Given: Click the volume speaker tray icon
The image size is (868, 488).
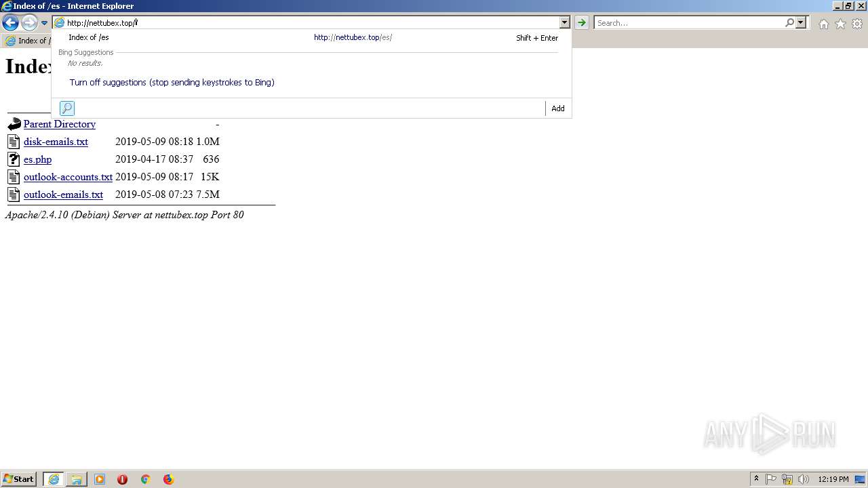Looking at the screenshot, I should tap(804, 479).
